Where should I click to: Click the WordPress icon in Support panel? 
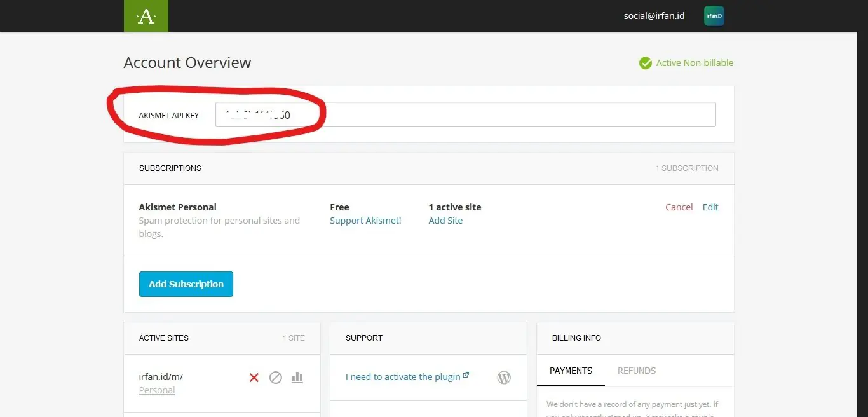coord(504,377)
